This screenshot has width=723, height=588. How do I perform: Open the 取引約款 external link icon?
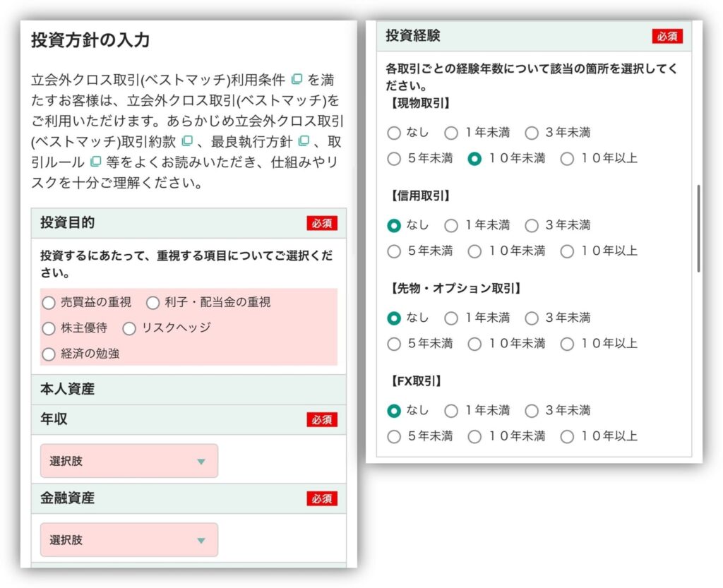pyautogui.click(x=187, y=140)
